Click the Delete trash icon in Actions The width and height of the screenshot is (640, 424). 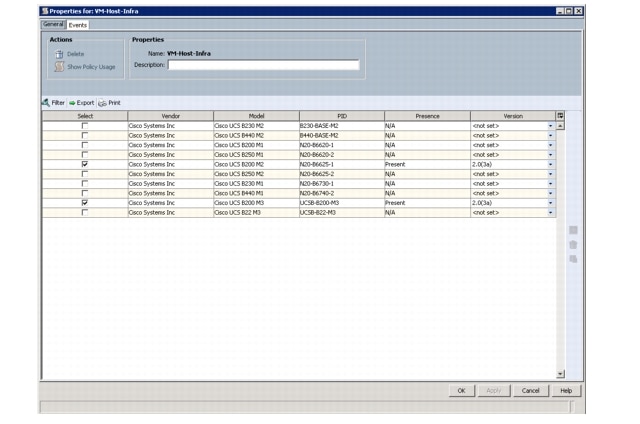point(59,54)
